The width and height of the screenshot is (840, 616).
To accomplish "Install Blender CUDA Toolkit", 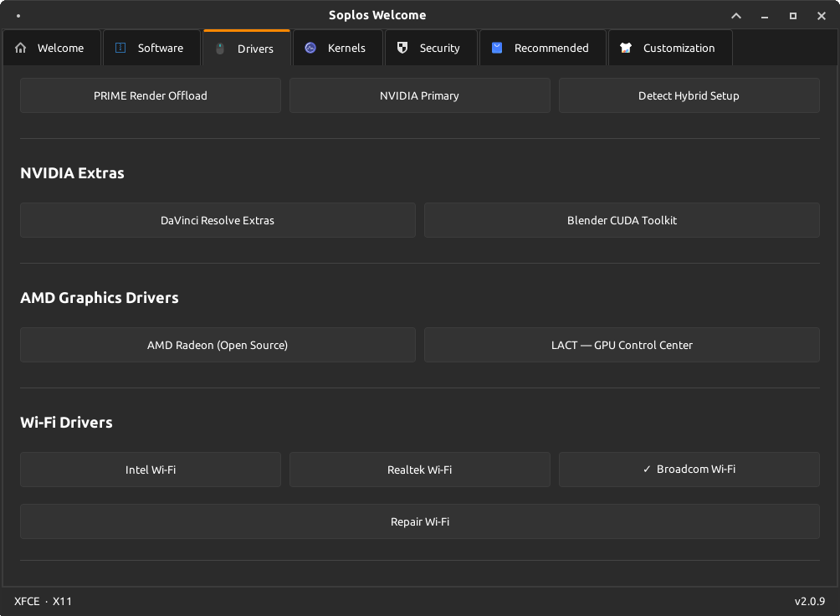I will click(622, 220).
